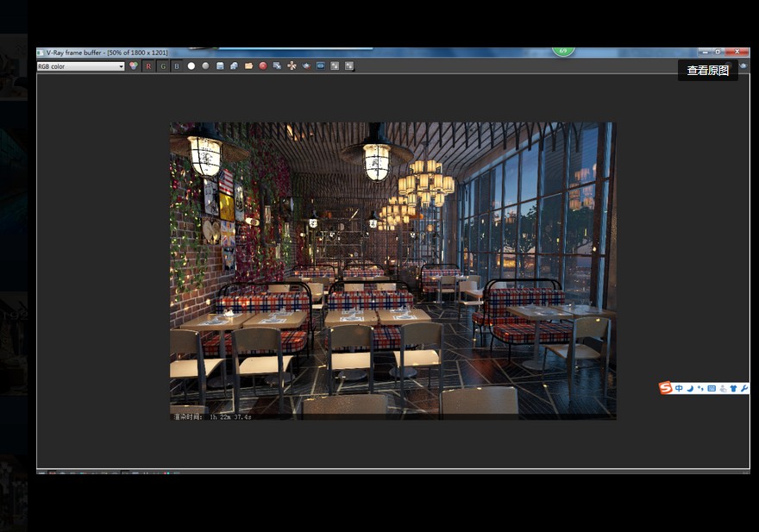This screenshot has height=532, width=759.
Task: Switch to alpha channel white circle
Action: tap(191, 66)
